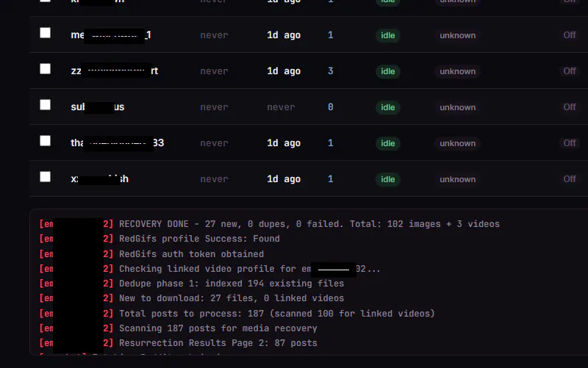
Task: Enable the Off switch in the tha…33 row
Action: pos(569,143)
